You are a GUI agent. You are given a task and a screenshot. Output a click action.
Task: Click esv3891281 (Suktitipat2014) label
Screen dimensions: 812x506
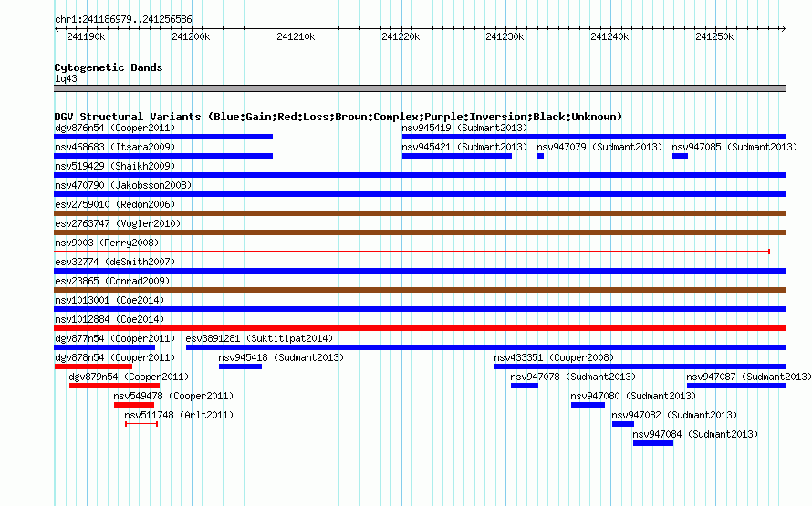259,338
